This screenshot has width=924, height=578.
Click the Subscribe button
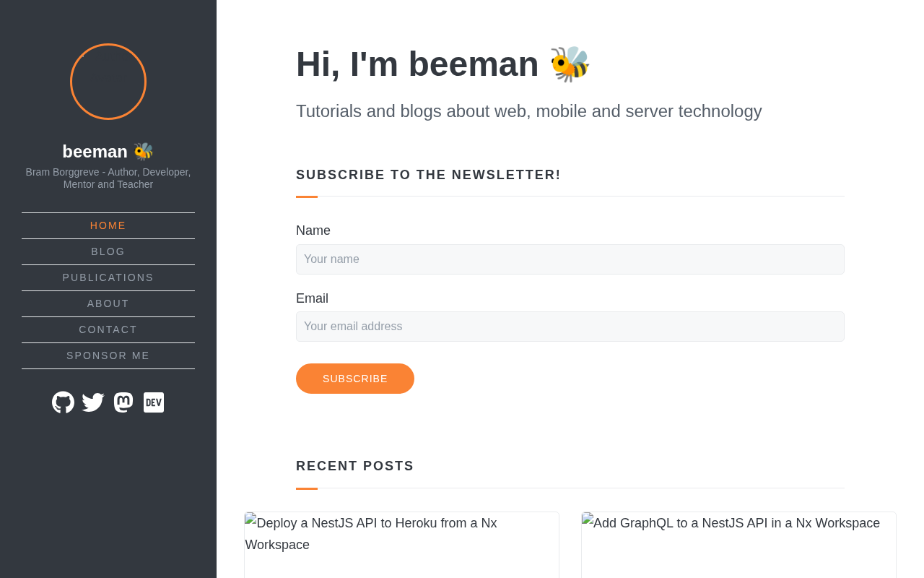(x=355, y=379)
